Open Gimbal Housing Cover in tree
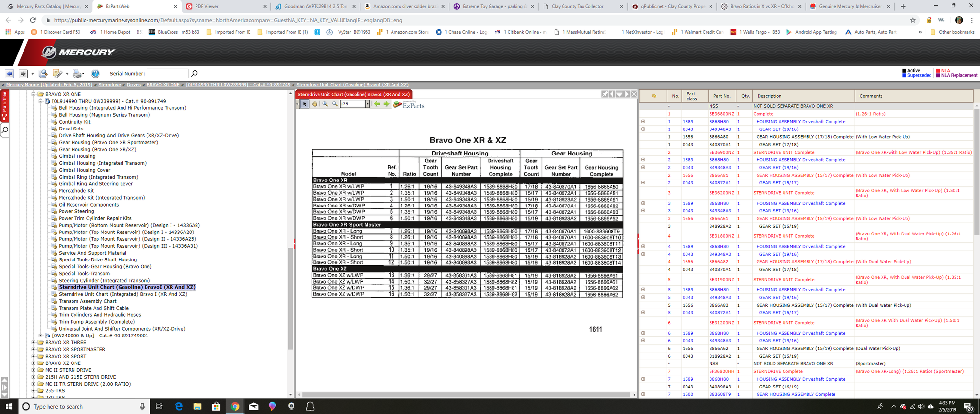 (x=84, y=170)
